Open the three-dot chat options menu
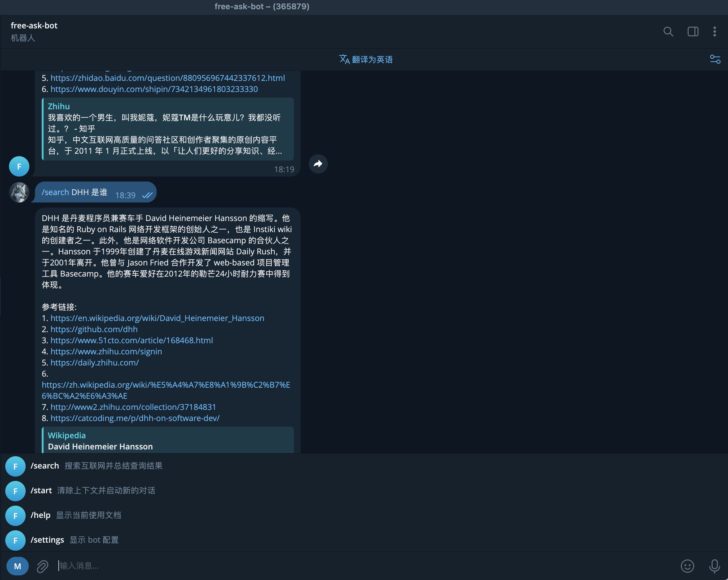728x580 pixels. [x=715, y=31]
